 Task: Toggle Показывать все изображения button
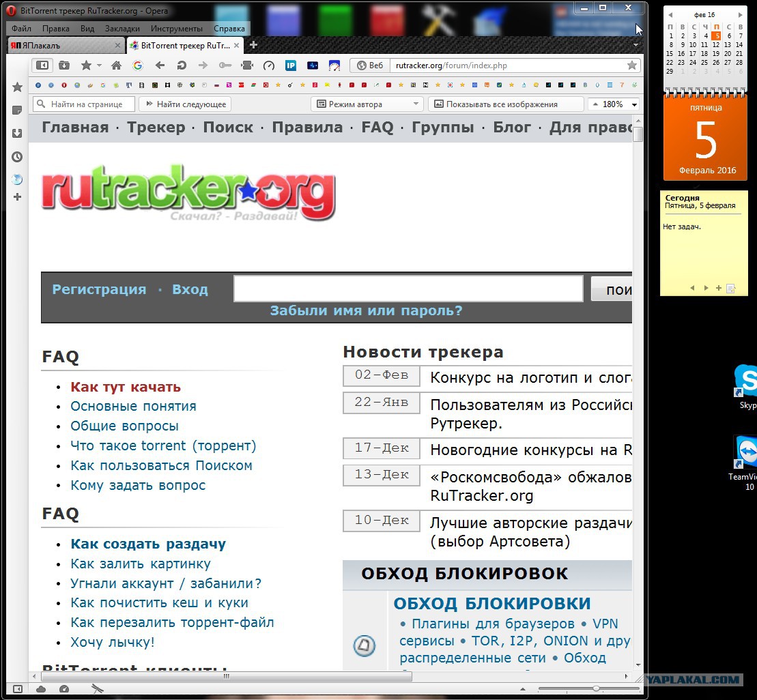(506, 104)
